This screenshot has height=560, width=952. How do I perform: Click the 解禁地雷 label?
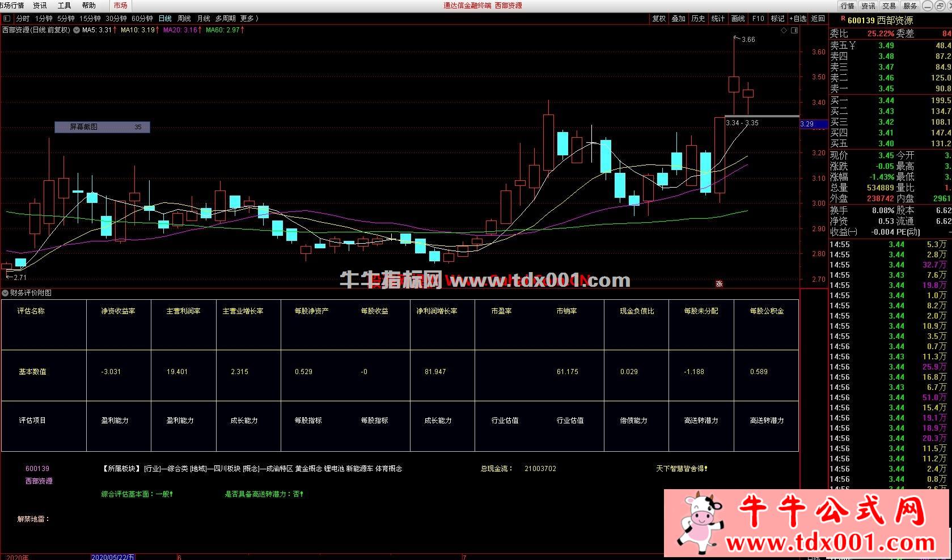click(33, 519)
